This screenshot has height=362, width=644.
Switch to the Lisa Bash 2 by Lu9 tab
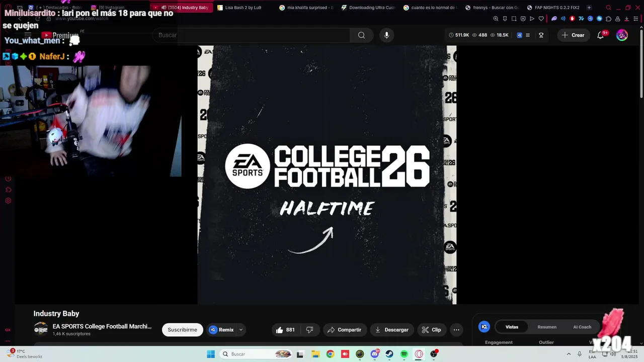tap(244, 8)
